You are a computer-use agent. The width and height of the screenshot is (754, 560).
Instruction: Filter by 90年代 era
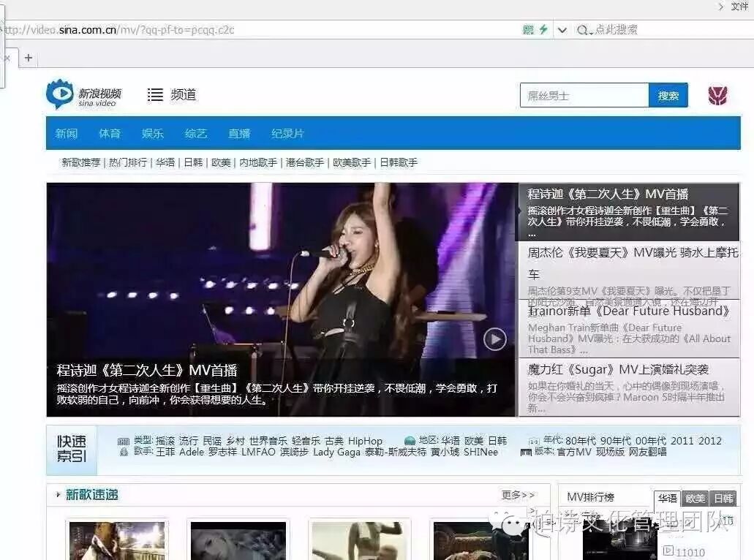click(x=616, y=441)
